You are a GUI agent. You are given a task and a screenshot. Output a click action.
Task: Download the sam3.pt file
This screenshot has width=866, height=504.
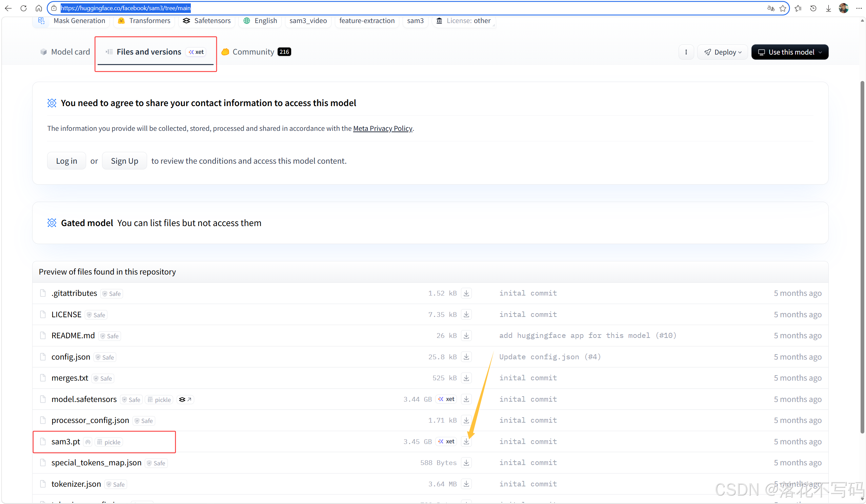coord(466,442)
